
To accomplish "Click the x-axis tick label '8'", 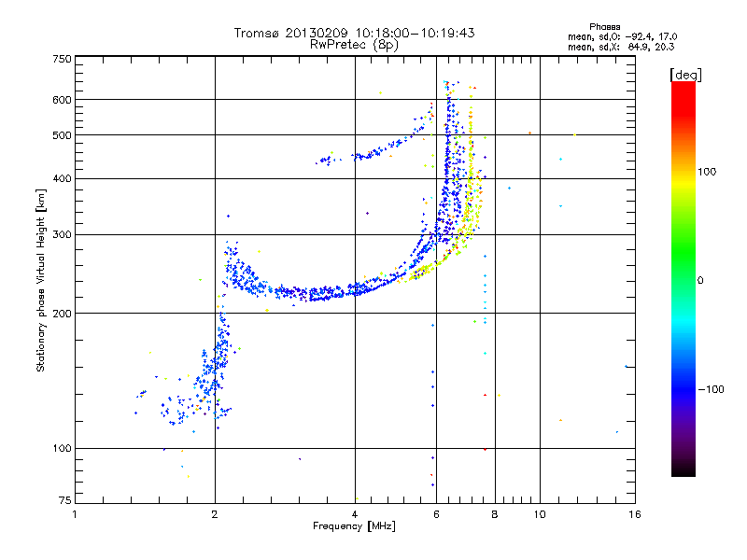I will click(495, 514).
